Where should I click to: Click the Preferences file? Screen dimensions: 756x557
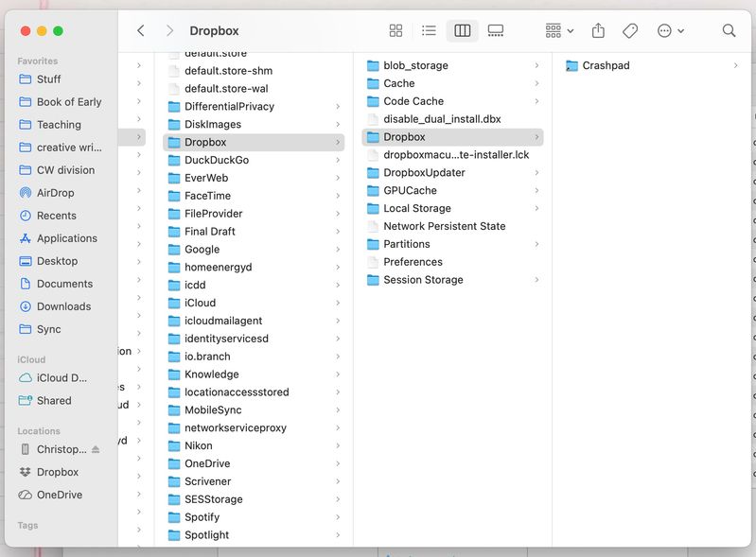pyautogui.click(x=413, y=262)
